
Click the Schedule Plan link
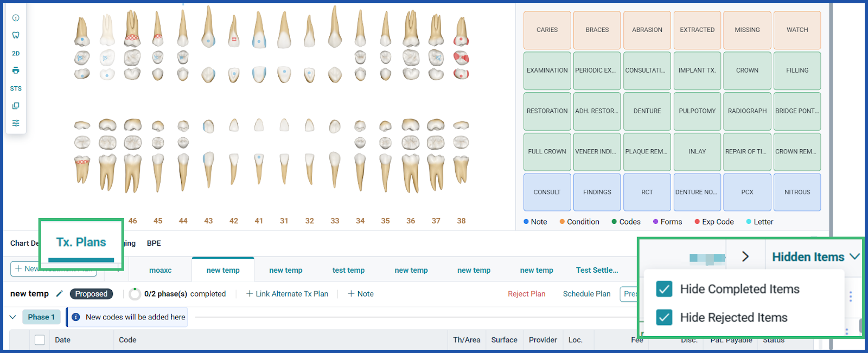[586, 294]
